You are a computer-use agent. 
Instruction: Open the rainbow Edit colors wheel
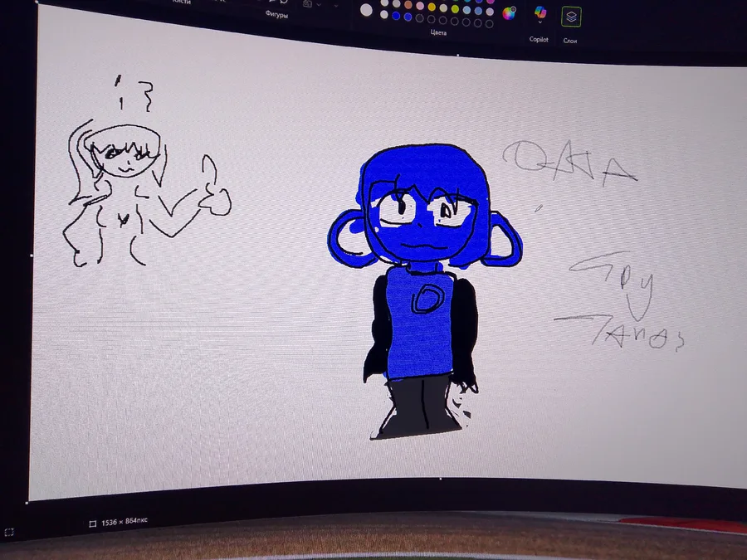(x=509, y=13)
